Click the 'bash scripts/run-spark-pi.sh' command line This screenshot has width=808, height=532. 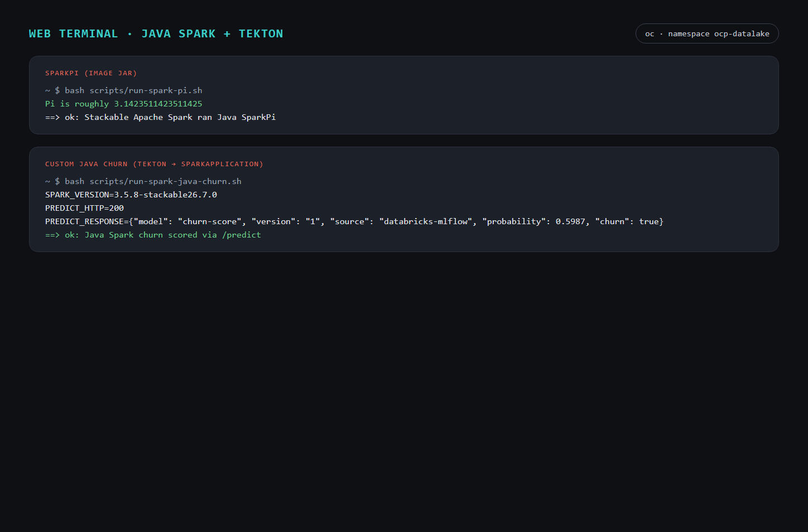(124, 90)
